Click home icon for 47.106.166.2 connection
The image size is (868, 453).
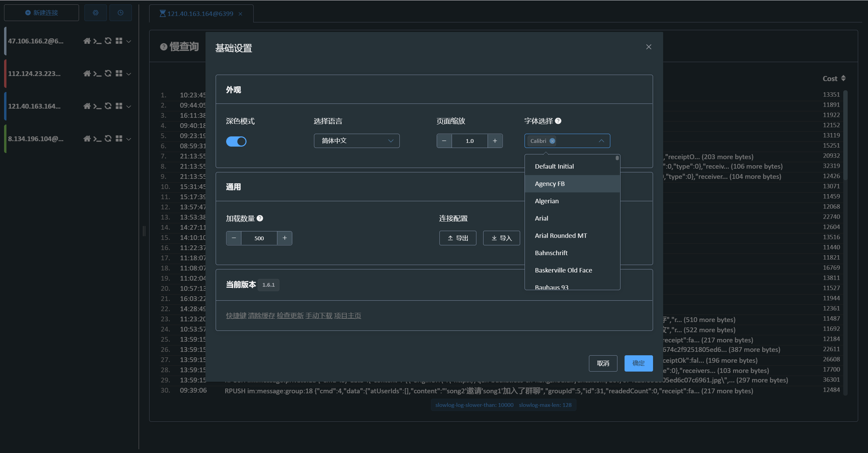(87, 41)
